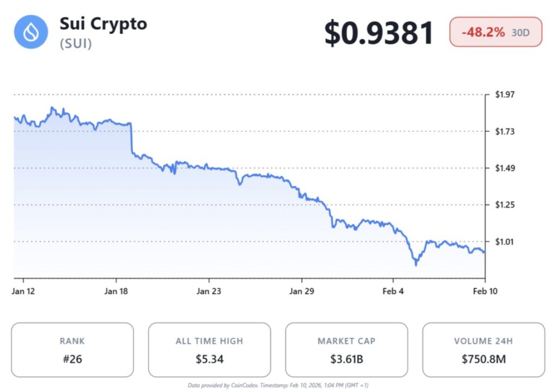The image size is (558, 392).
Task: Click the CoinCodex data attribution text
Action: 278,385
